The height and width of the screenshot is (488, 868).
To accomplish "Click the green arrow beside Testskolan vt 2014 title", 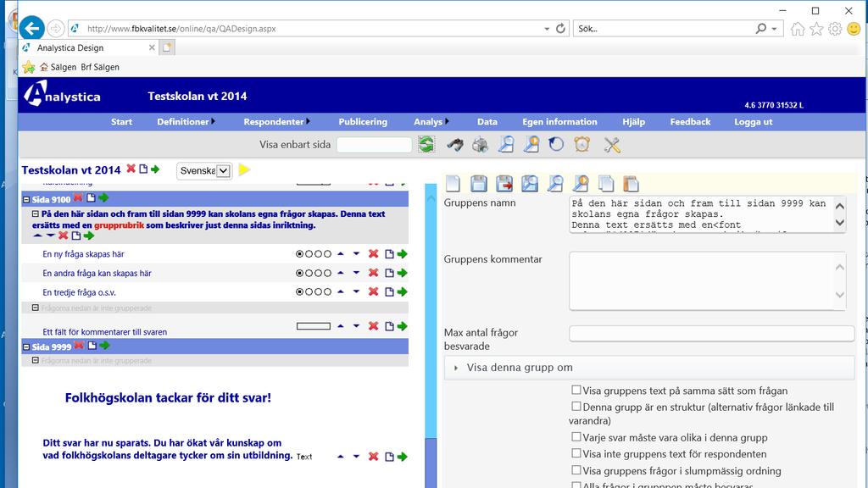I will pos(155,169).
